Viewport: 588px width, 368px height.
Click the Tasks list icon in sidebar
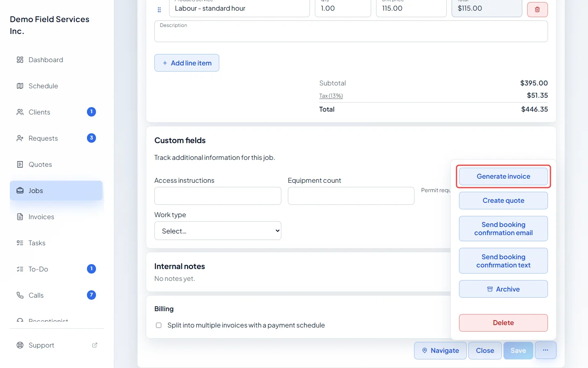pyautogui.click(x=20, y=243)
